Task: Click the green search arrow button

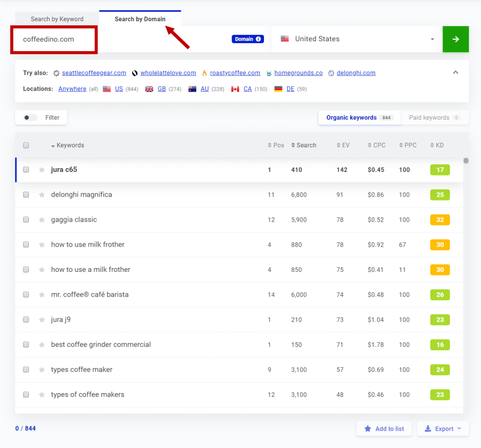Action: (455, 39)
